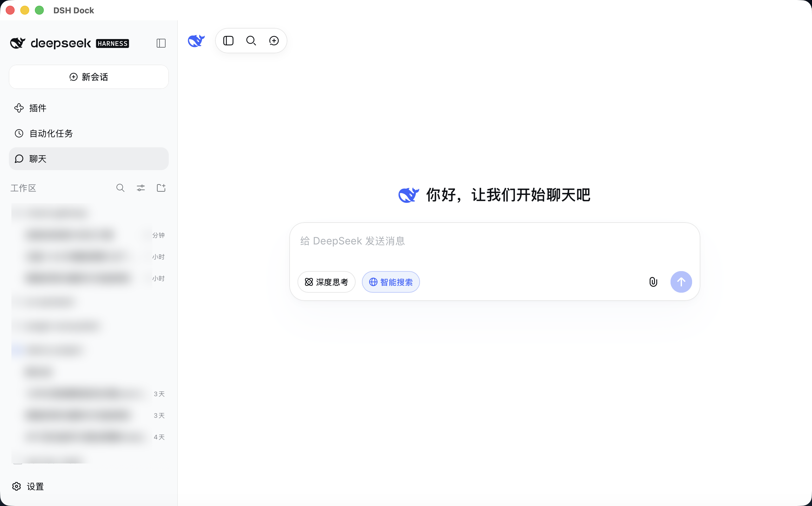
Task: Search the workspace with the 工作区 magnifier icon
Action: [120, 188]
